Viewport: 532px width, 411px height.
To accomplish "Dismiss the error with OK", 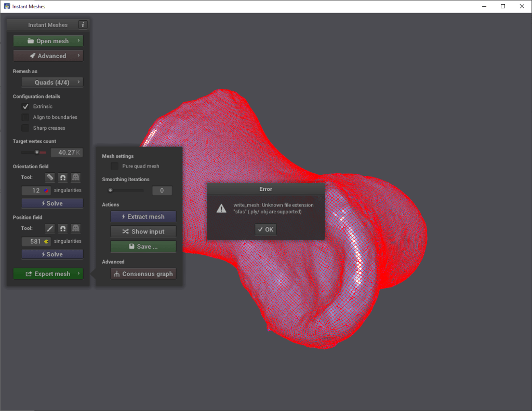I will tap(265, 229).
